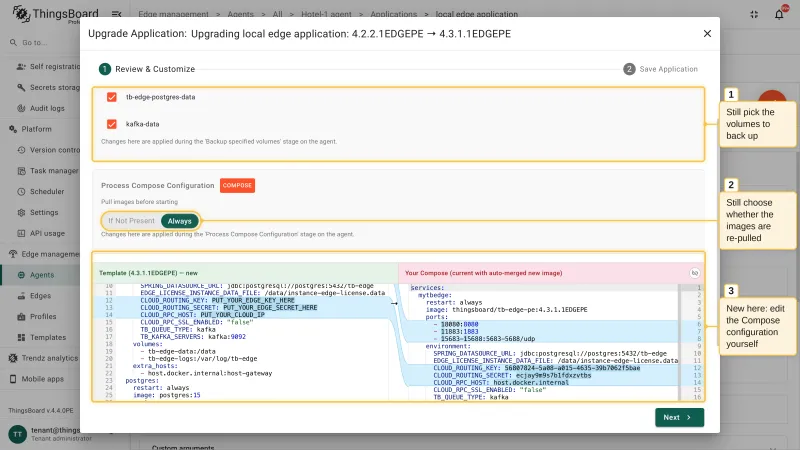Screen dimensions: 800x450
Task: Open the notifications bell
Action: [x=779, y=14]
